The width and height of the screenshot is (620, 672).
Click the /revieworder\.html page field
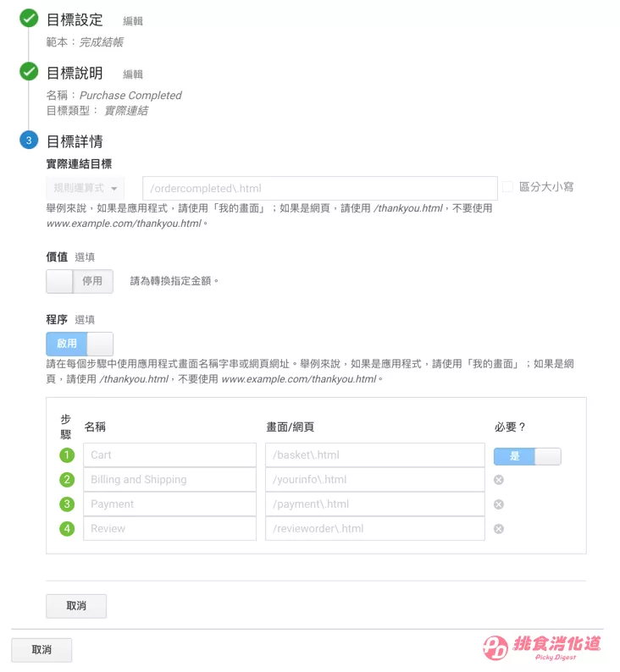tap(375, 528)
